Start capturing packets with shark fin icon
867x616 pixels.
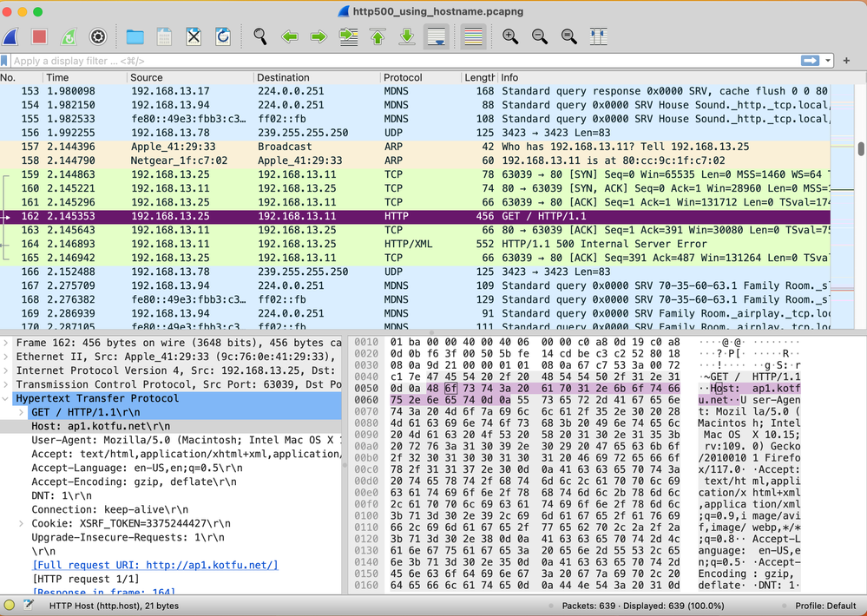click(x=10, y=37)
